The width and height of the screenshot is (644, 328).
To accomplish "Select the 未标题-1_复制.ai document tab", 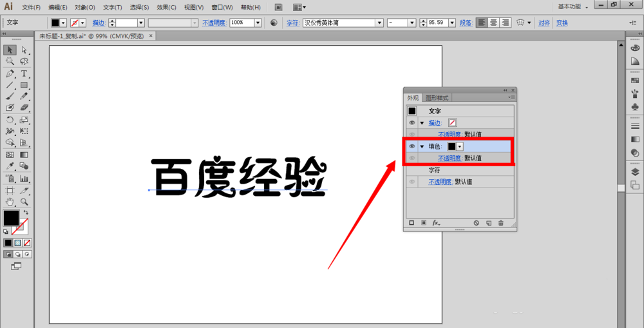I will tap(91, 36).
